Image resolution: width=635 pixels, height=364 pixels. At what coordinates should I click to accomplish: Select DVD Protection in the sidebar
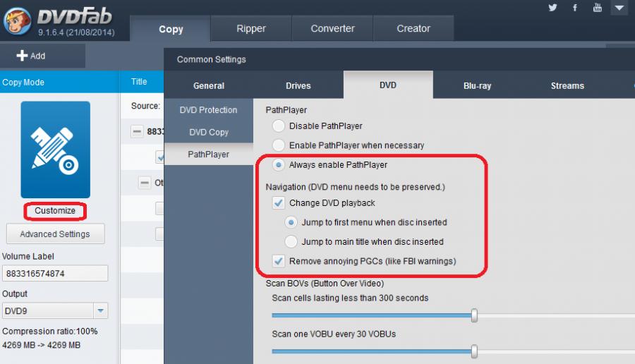pos(209,110)
